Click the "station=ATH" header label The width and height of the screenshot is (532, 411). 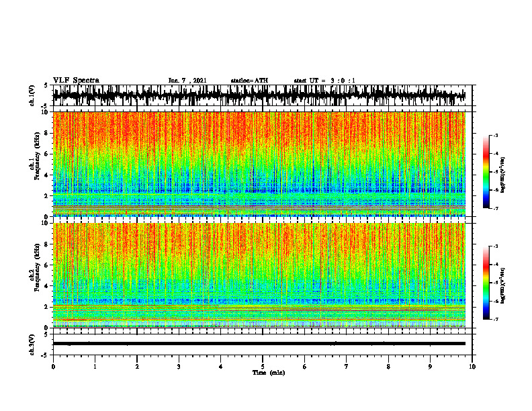(x=249, y=81)
